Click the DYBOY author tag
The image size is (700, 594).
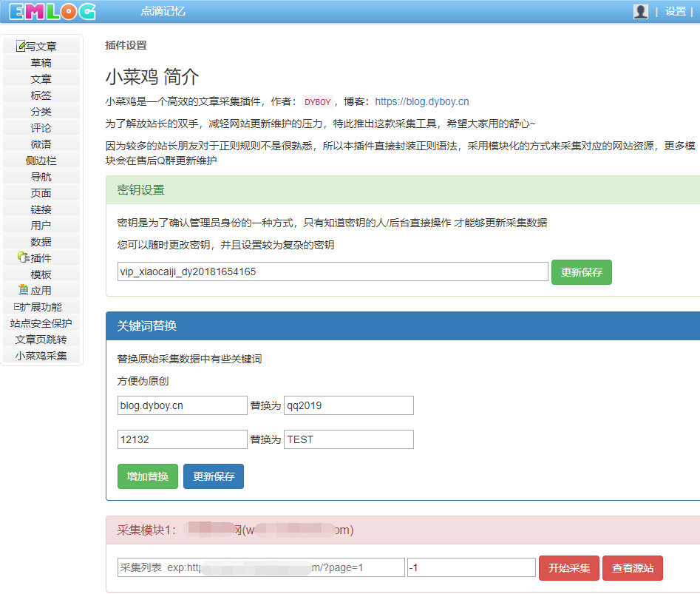coord(317,102)
